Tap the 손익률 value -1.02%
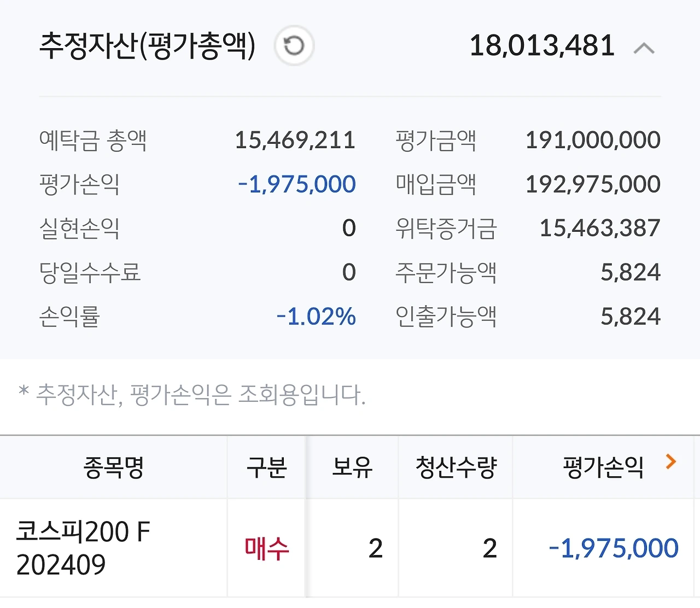 pyautogui.click(x=316, y=317)
